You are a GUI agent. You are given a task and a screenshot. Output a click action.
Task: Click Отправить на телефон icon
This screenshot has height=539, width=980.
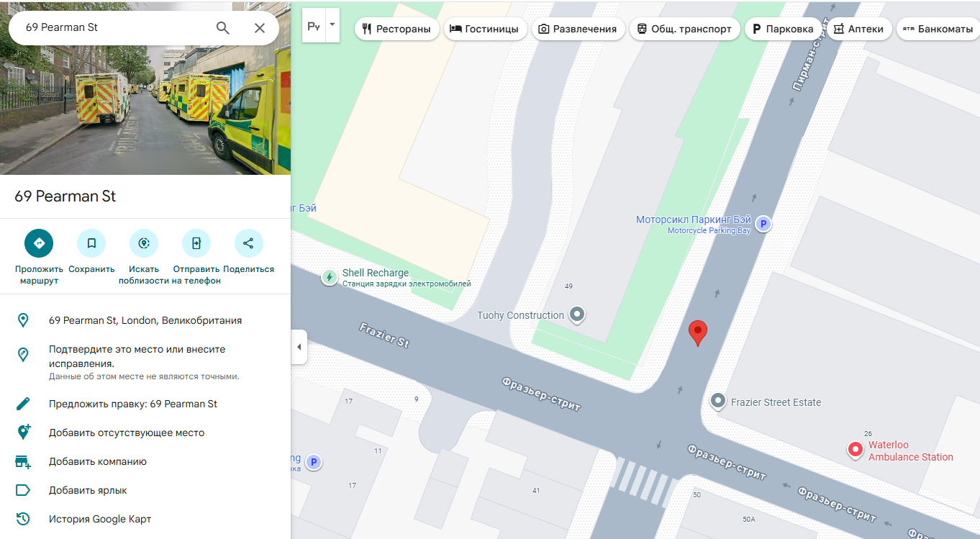(196, 243)
